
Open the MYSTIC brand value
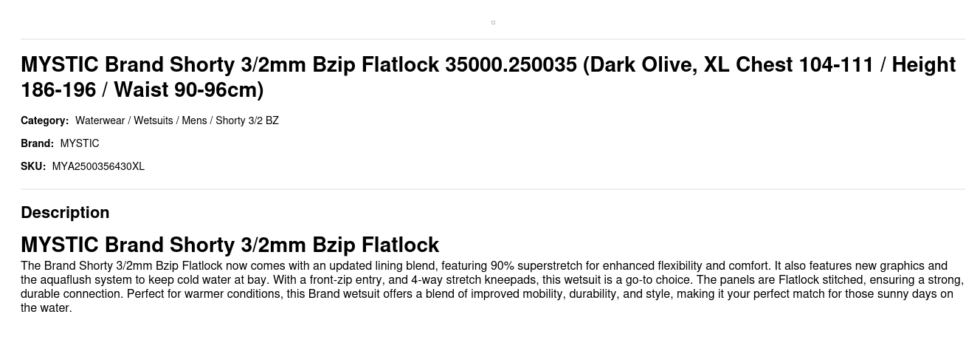(x=80, y=143)
